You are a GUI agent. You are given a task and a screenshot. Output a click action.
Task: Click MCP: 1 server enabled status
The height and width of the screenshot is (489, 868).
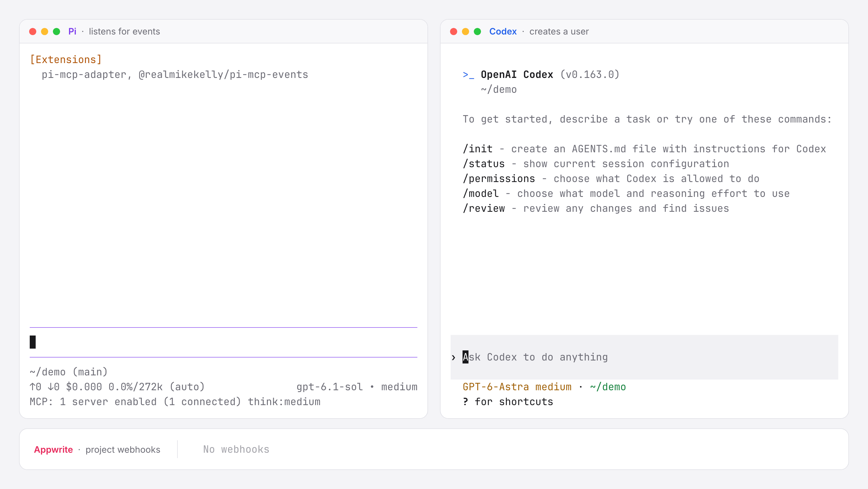click(x=136, y=402)
